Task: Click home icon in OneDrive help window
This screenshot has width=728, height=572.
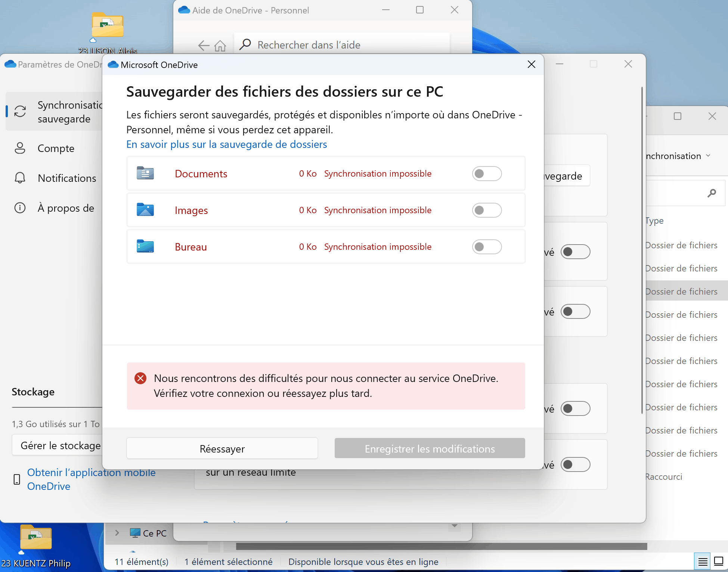Action: (220, 46)
